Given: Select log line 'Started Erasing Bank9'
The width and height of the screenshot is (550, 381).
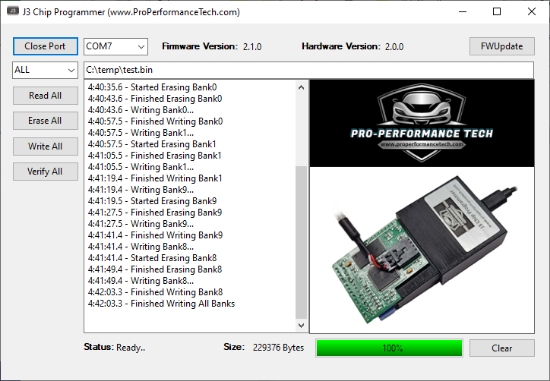Looking at the screenshot, I should 152,201.
